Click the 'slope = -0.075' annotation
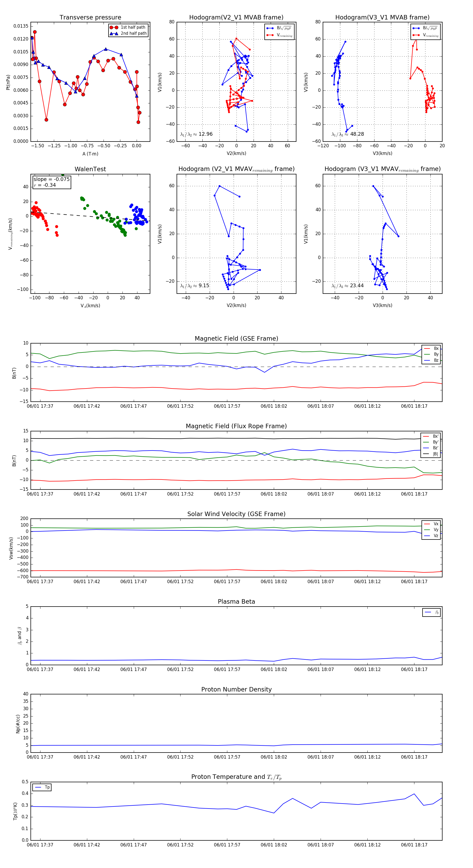This screenshot has width=473, height=868. [x=52, y=179]
